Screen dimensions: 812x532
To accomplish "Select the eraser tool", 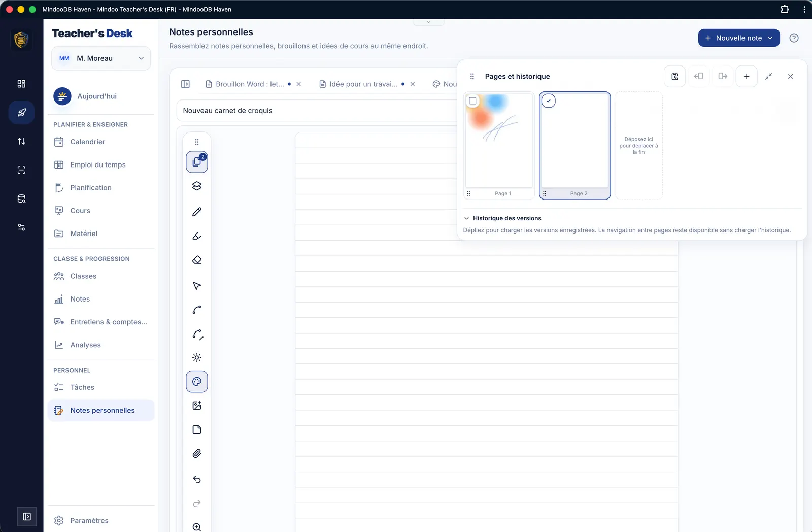I will pyautogui.click(x=197, y=260).
